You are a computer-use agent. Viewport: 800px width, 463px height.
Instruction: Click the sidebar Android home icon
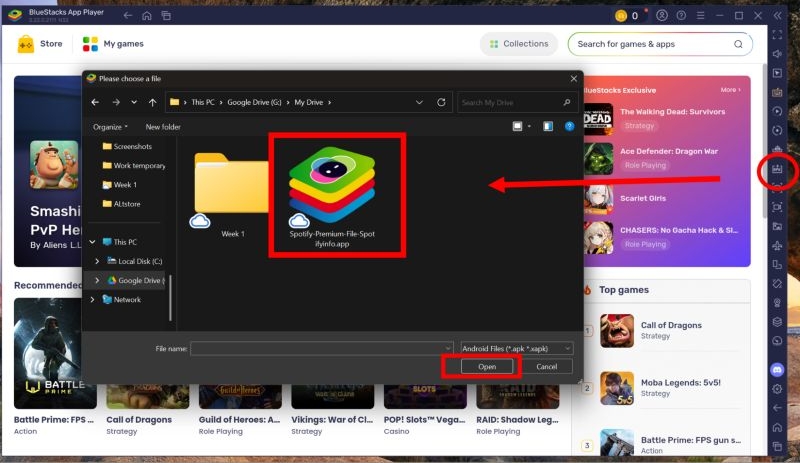coord(777,427)
